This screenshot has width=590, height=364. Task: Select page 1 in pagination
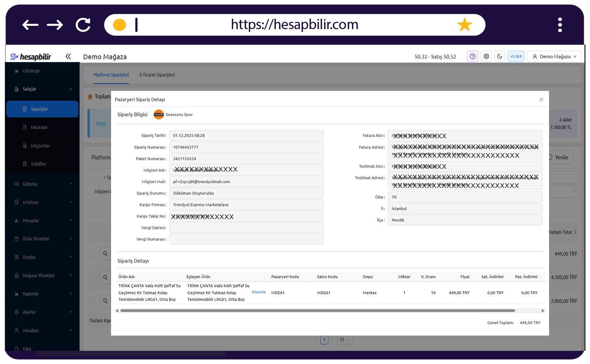tap(324, 340)
